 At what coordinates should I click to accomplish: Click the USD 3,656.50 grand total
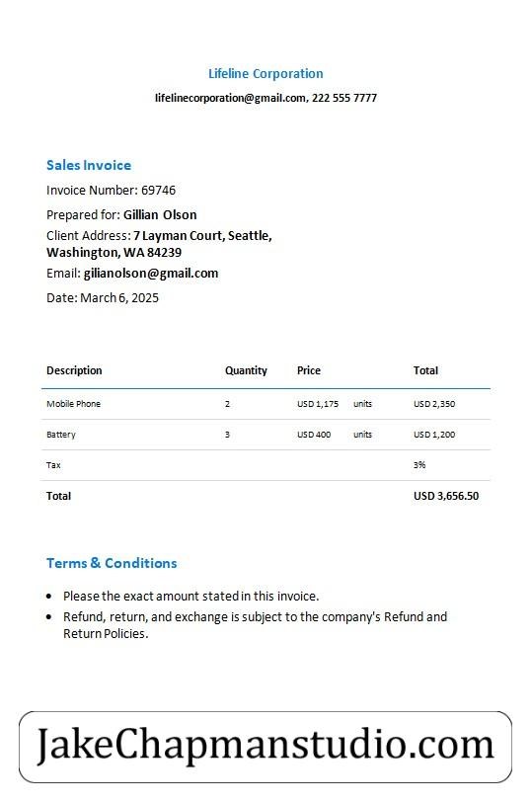(446, 496)
